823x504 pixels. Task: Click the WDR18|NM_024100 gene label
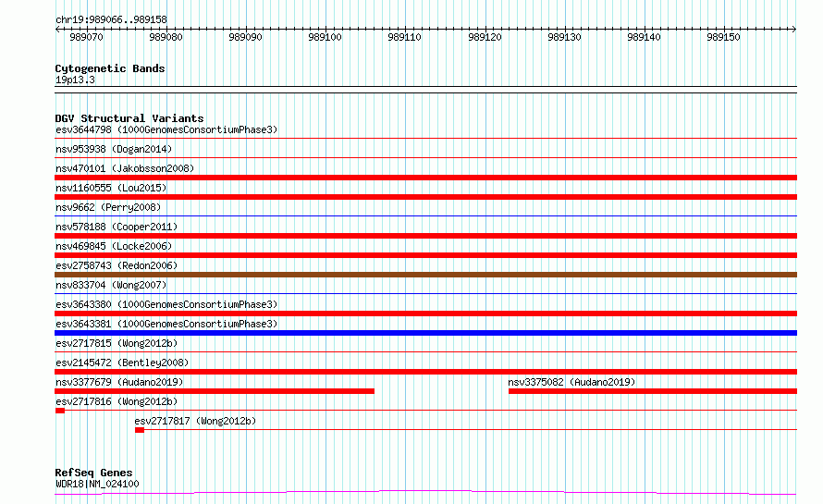pos(97,484)
